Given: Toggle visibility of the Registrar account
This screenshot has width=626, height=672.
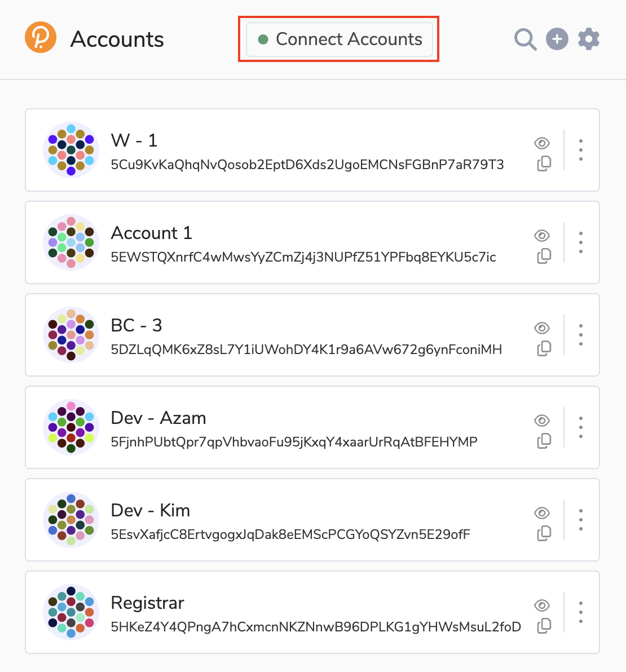Looking at the screenshot, I should pyautogui.click(x=542, y=605).
